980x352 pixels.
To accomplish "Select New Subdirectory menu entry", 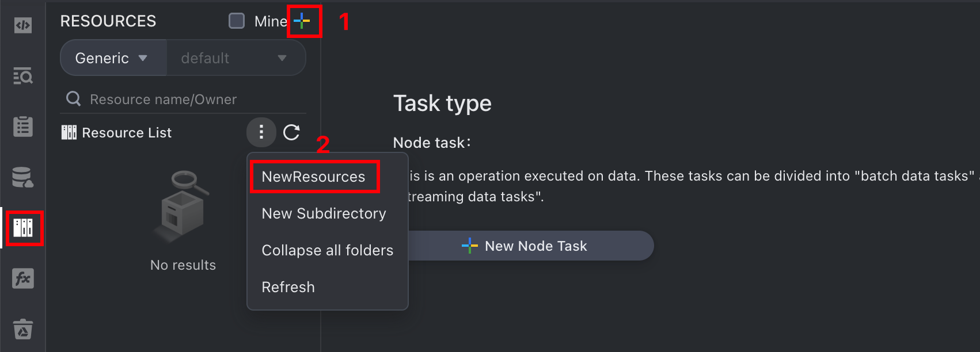I will coord(324,213).
